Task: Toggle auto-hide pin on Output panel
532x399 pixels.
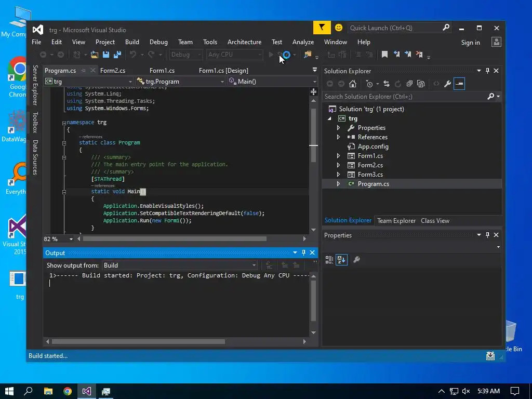Action: [x=303, y=253]
